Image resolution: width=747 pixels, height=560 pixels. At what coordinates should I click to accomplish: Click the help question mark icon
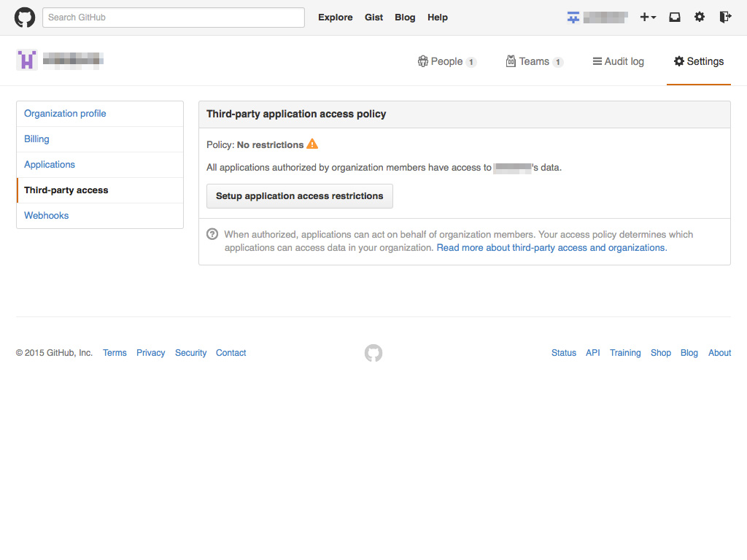212,234
